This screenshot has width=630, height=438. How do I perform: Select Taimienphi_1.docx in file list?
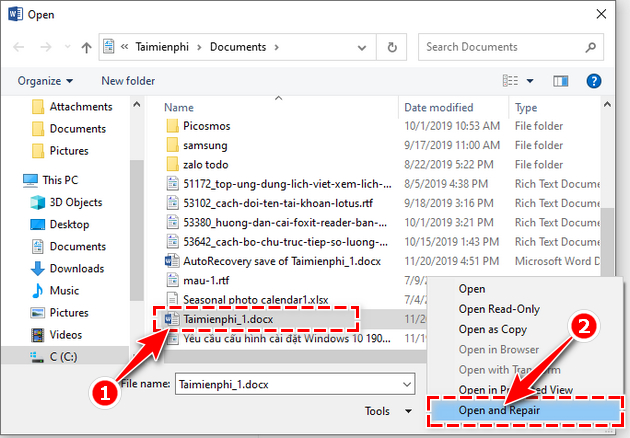point(228,319)
